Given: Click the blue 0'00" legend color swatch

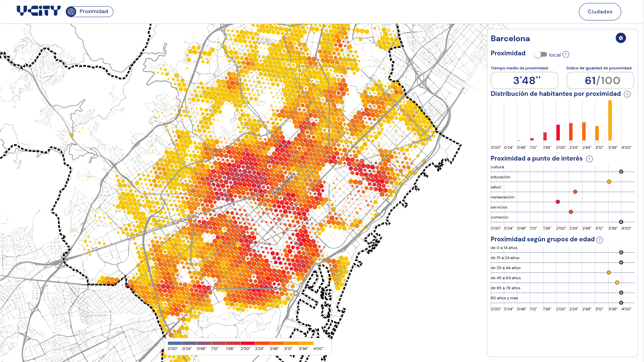Looking at the screenshot, I should click(175, 343).
